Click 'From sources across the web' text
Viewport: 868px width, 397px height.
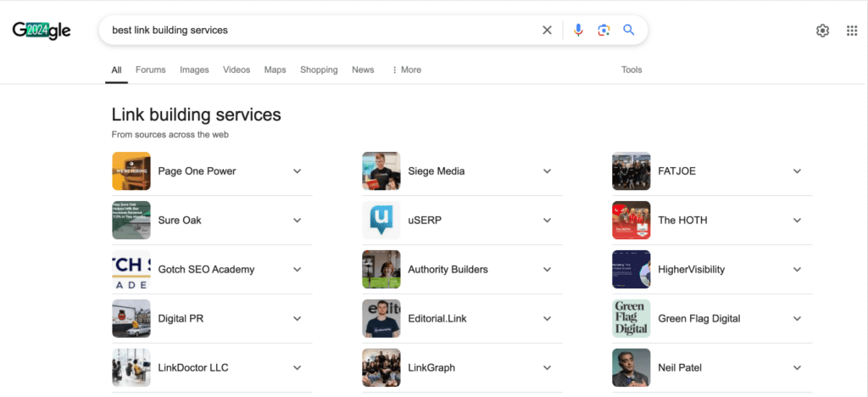(170, 135)
